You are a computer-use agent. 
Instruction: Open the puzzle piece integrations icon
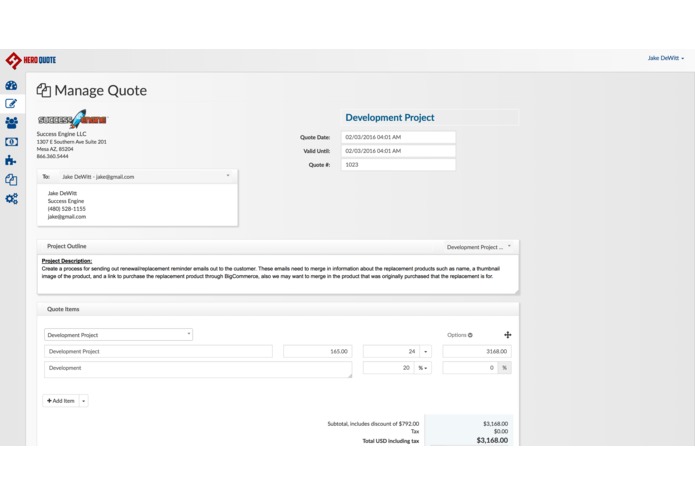(x=11, y=160)
